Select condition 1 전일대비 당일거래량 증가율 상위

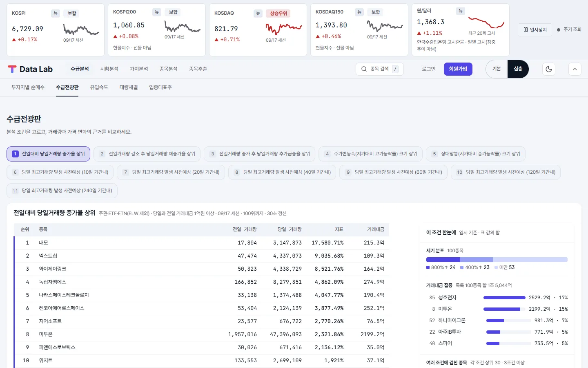click(48, 154)
